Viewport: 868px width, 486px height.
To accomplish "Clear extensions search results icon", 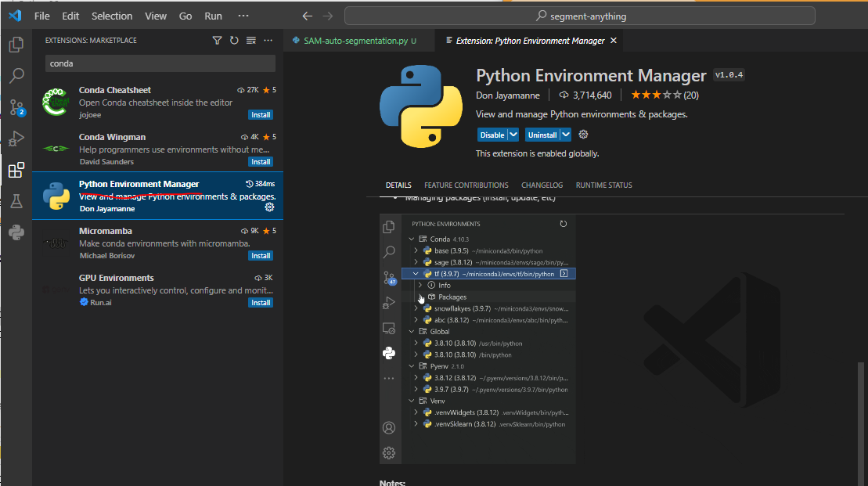I will 251,41.
